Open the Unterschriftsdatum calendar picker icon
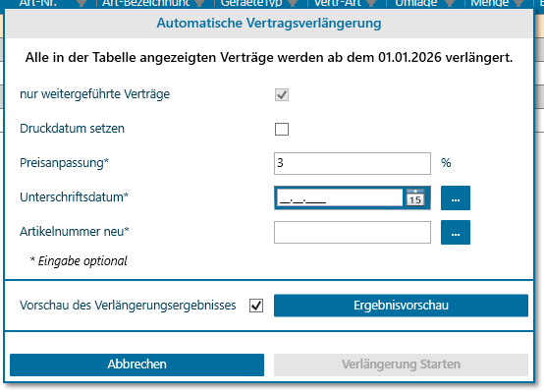The height and width of the screenshot is (392, 544). [x=415, y=197]
